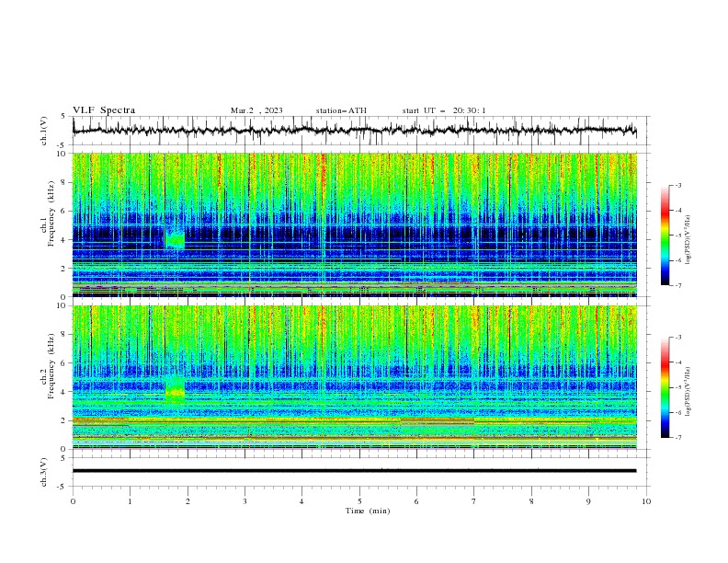
Task: Click the "-3" value on ch.2 colorbar
Action: 678,338
